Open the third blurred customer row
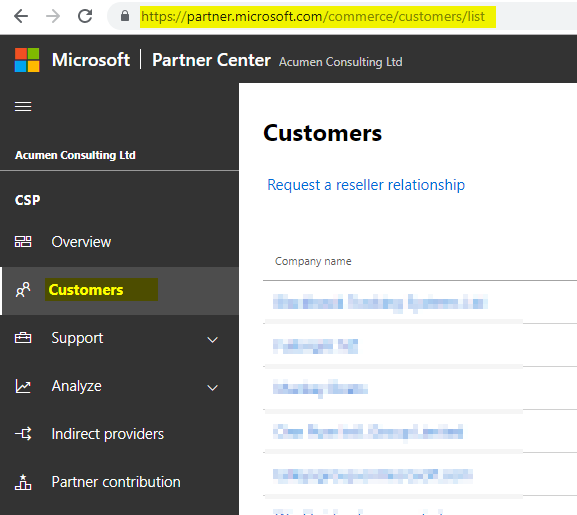This screenshot has height=515, width=577. pos(320,389)
